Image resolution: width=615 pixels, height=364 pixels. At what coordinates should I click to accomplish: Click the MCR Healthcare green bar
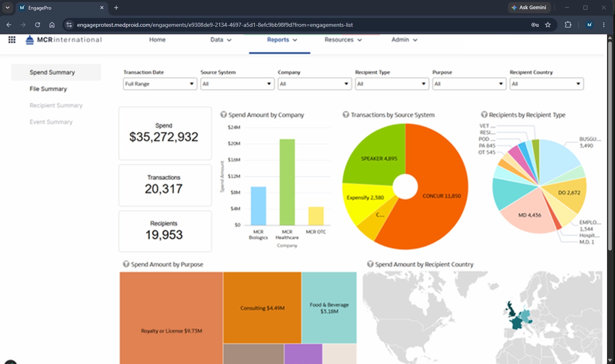(287, 182)
